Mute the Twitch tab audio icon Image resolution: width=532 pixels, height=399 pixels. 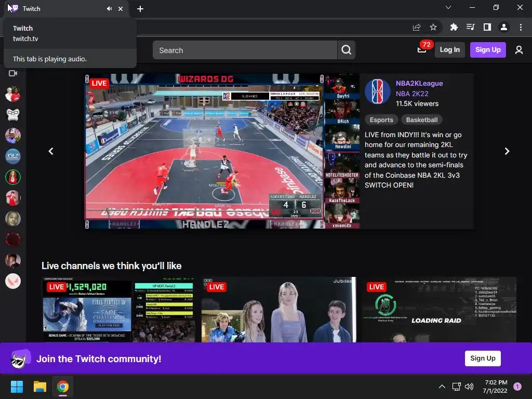click(109, 9)
